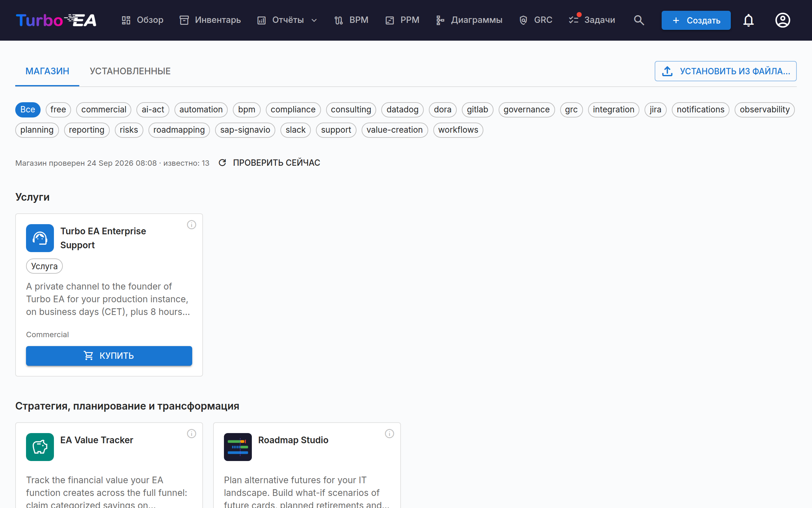Viewport: 812px width, 508px height.
Task: Open the PPM section
Action: pyautogui.click(x=402, y=20)
